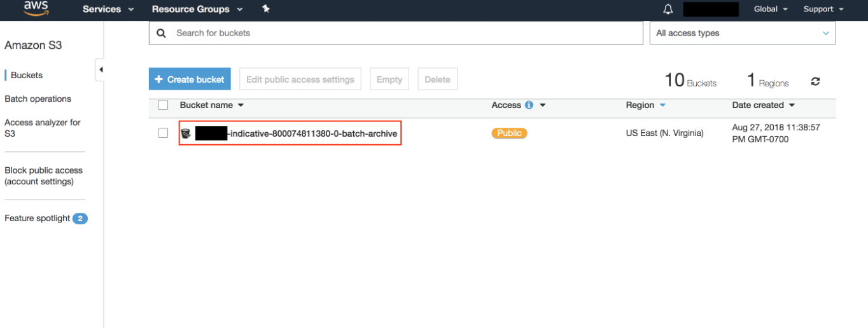Click the Access info icon
868x328 pixels.
tap(529, 105)
